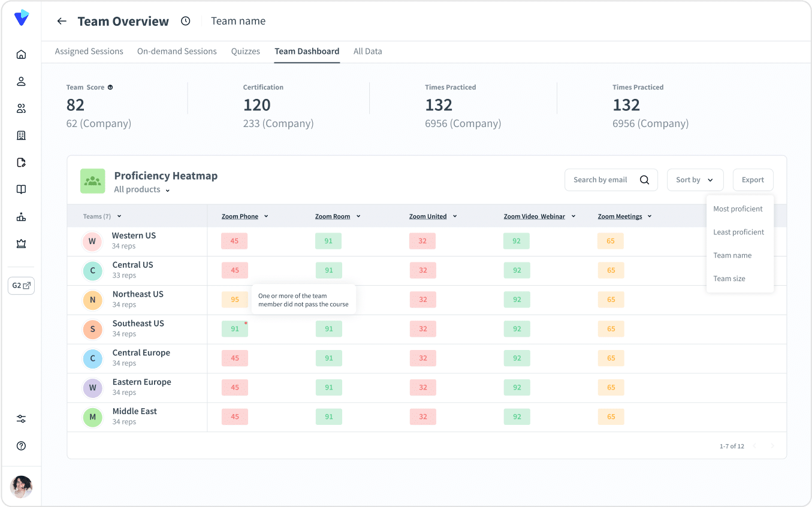This screenshot has height=507, width=812.
Task: Go to next page arrow in pagination
Action: [772, 446]
